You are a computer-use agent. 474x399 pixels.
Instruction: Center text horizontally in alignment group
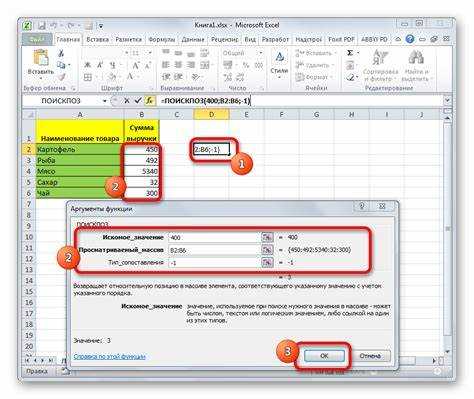[x=178, y=65]
